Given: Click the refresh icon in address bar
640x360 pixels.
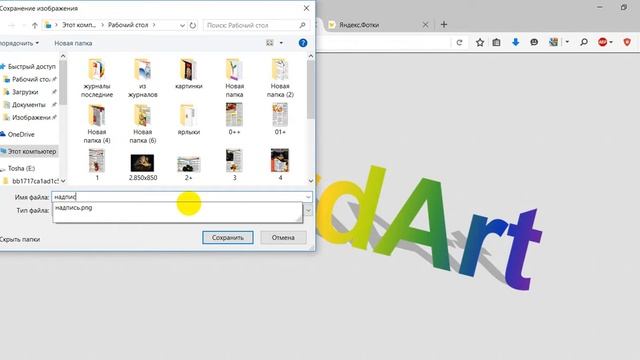Looking at the screenshot, I should (193, 25).
